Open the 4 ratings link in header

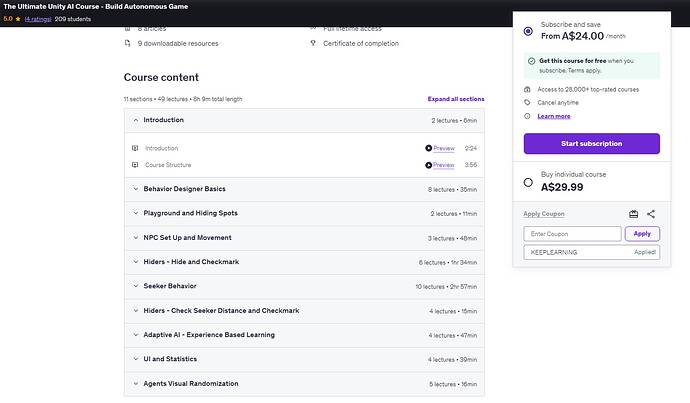pyautogui.click(x=38, y=19)
